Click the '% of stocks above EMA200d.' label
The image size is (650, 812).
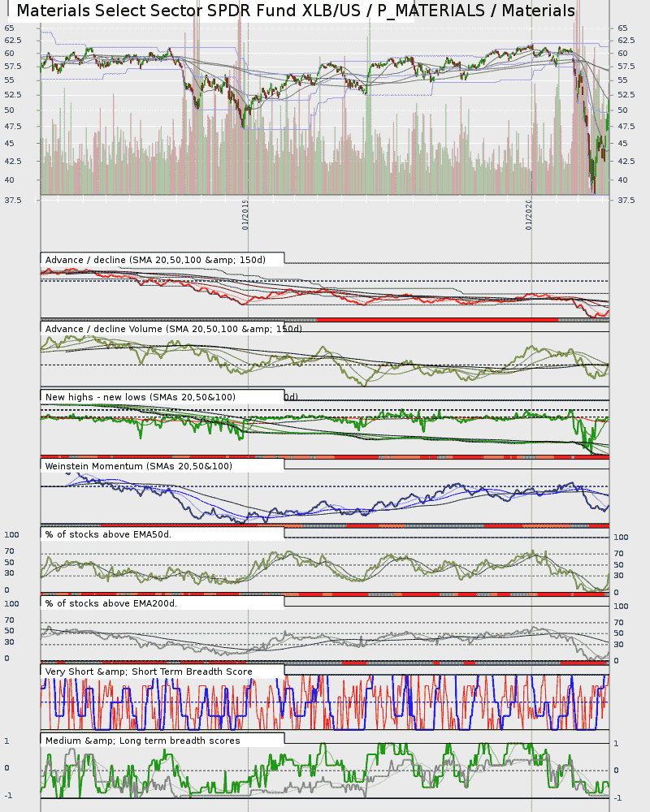point(111,603)
